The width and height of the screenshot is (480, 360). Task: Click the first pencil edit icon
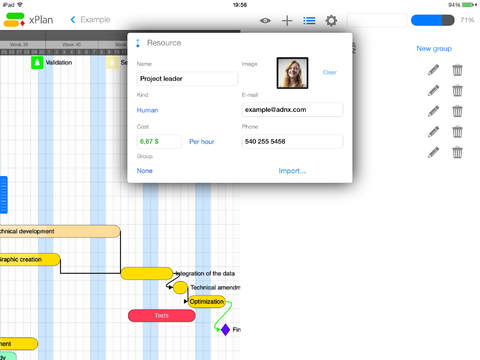pyautogui.click(x=433, y=70)
